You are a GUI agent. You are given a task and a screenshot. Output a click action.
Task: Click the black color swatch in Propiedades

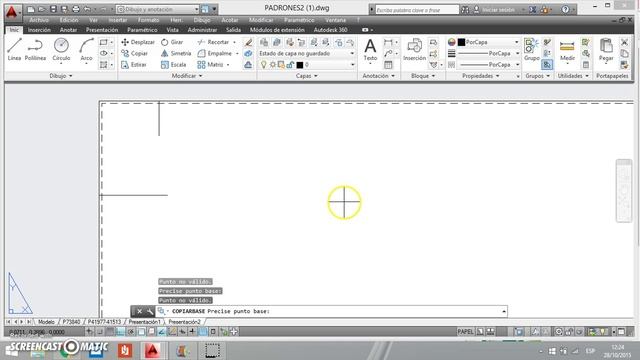tap(461, 42)
